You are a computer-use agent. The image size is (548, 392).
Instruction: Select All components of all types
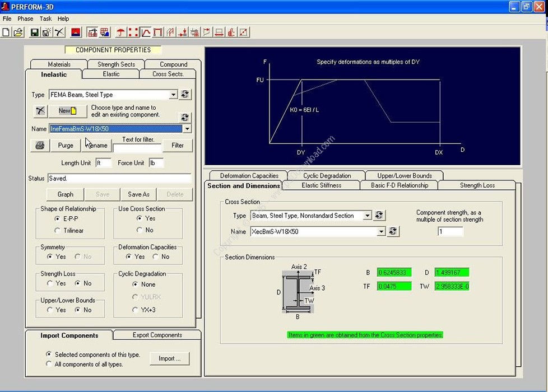tap(49, 364)
